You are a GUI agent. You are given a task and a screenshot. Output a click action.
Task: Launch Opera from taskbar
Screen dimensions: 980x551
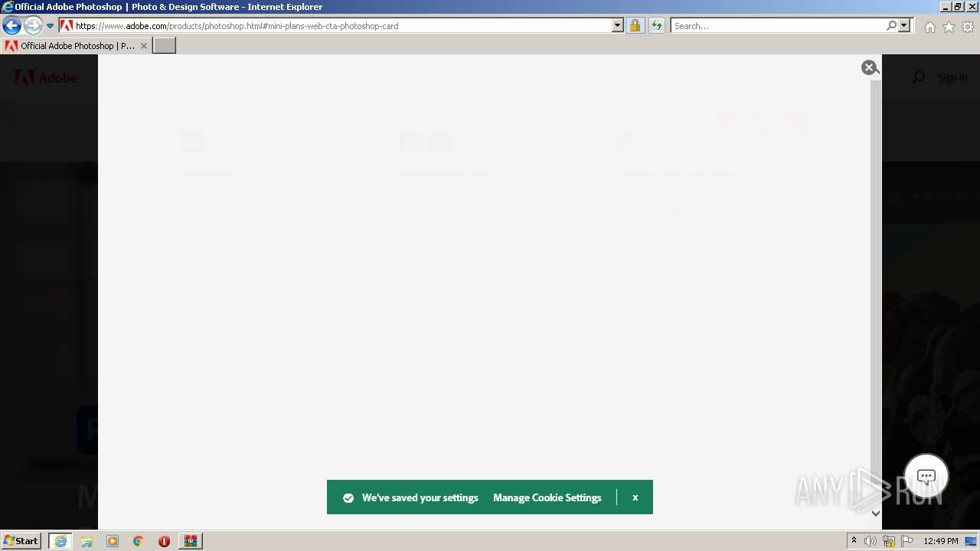tap(164, 541)
